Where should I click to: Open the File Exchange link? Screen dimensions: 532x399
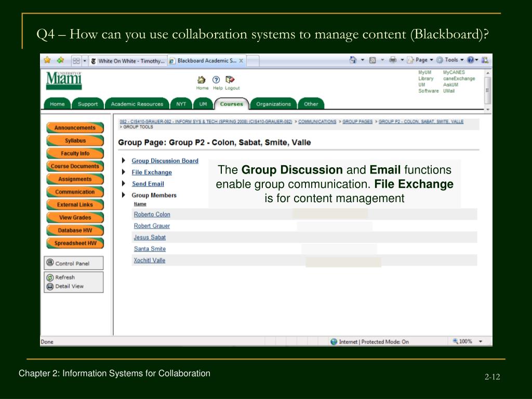coord(152,172)
